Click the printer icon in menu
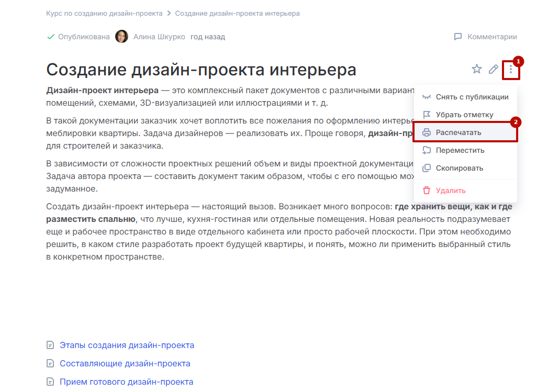 coord(427,132)
